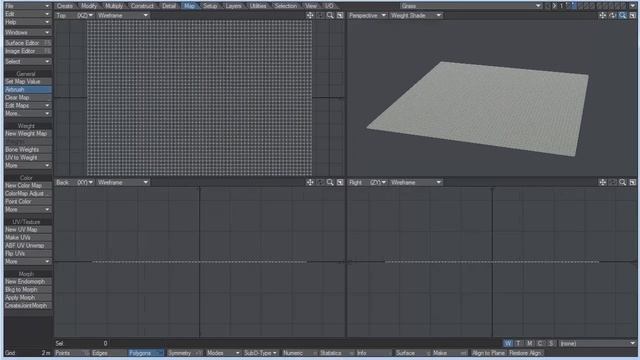Switch to the Layers tab
The height and width of the screenshot is (360, 640).
coord(233,6)
